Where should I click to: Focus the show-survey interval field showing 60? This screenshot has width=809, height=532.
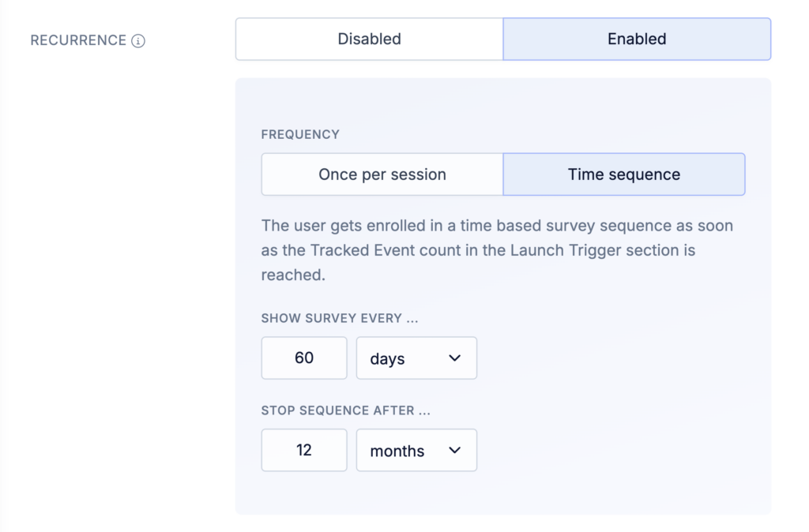304,358
